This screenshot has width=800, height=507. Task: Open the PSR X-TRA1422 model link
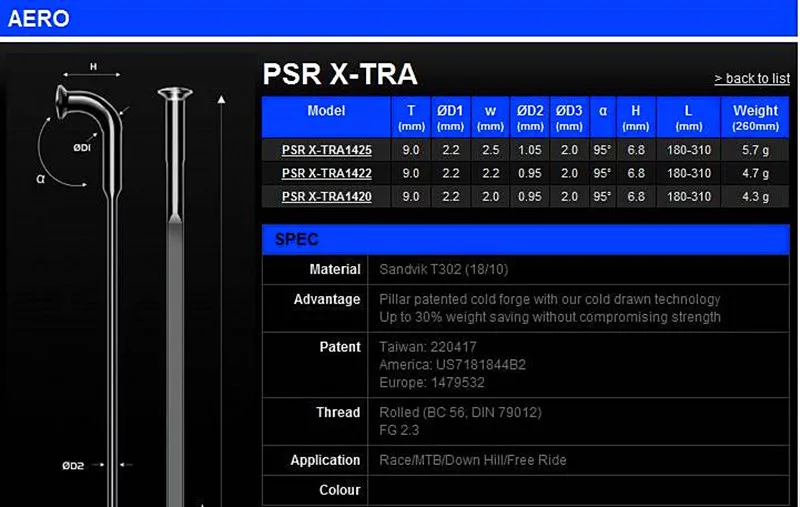[x=327, y=173]
